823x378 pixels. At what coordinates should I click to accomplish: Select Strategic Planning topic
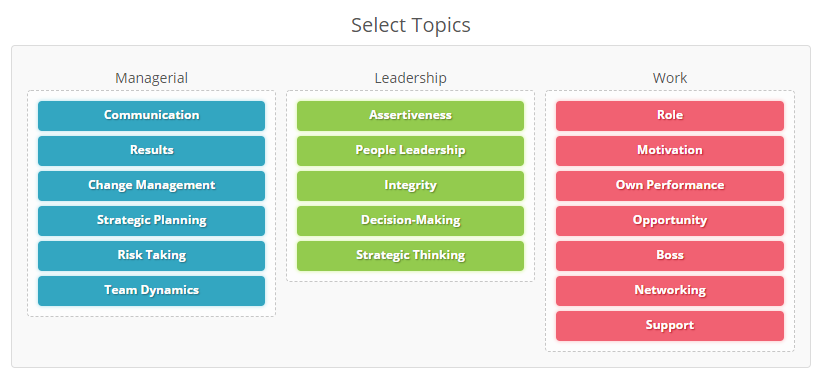151,220
